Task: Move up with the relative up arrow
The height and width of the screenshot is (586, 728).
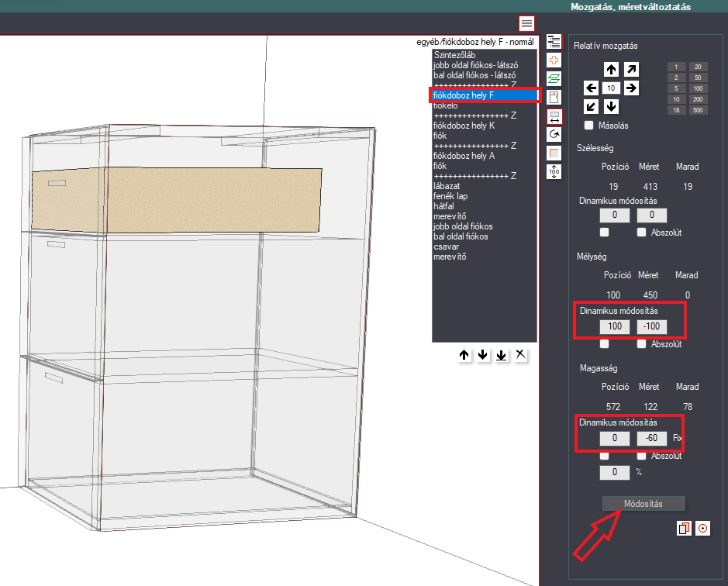Action: (611, 70)
